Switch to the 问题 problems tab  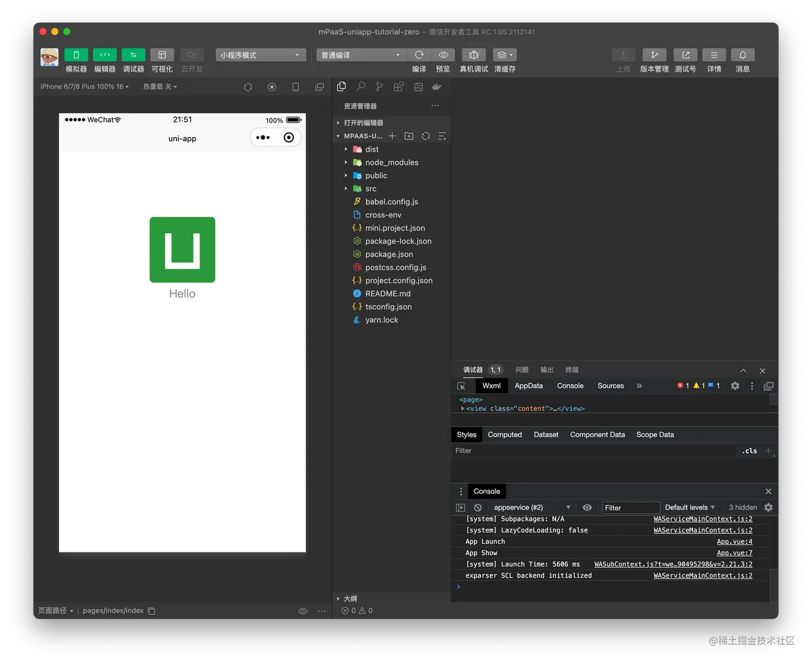click(522, 370)
